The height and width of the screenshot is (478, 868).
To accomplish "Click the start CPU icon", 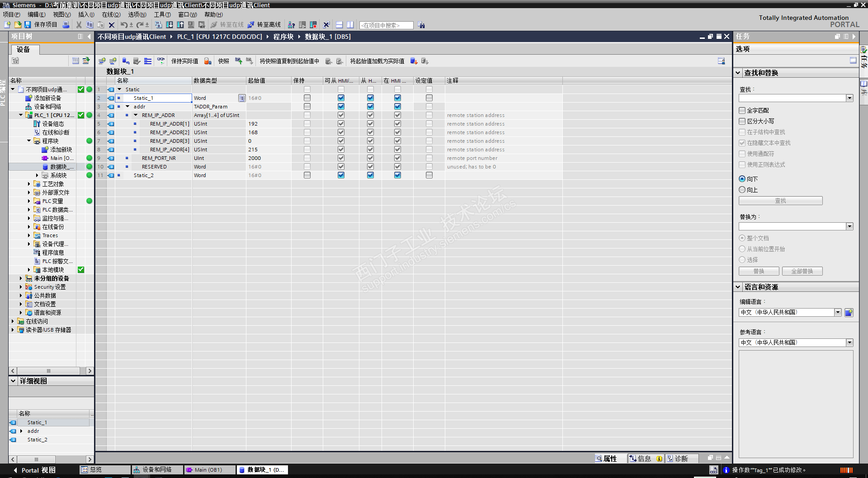I will (x=302, y=25).
